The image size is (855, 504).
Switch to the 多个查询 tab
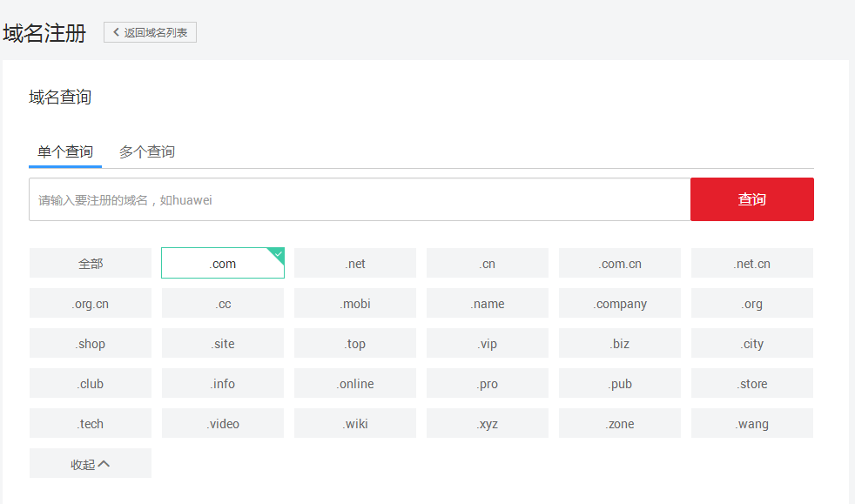tap(147, 151)
